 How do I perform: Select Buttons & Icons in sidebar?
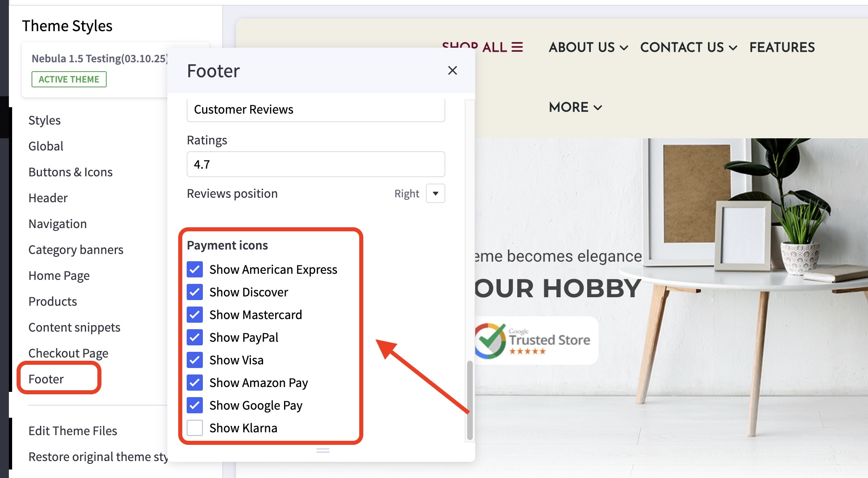(x=70, y=172)
